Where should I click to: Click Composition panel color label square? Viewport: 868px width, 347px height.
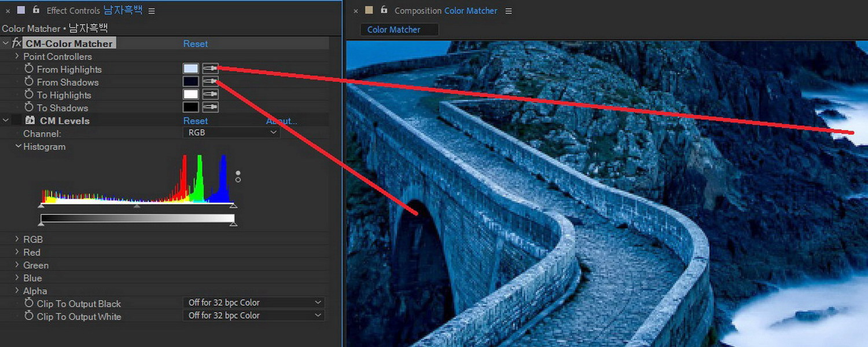click(369, 10)
